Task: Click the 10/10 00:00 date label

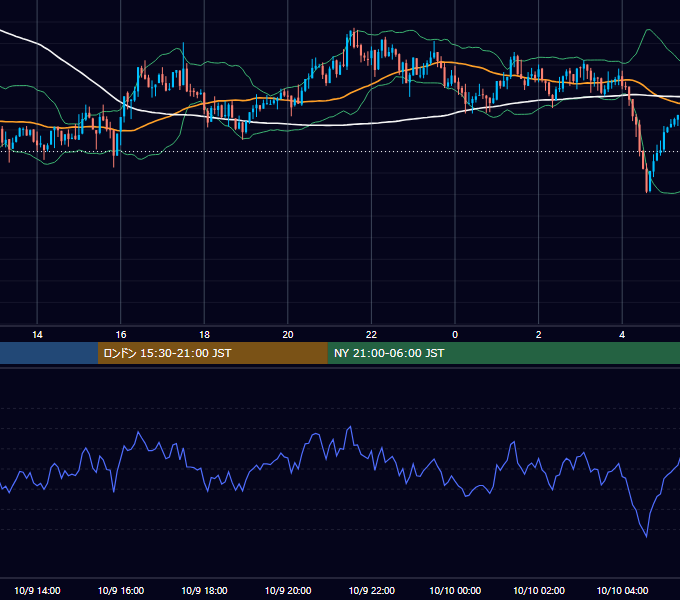Action: [455, 590]
